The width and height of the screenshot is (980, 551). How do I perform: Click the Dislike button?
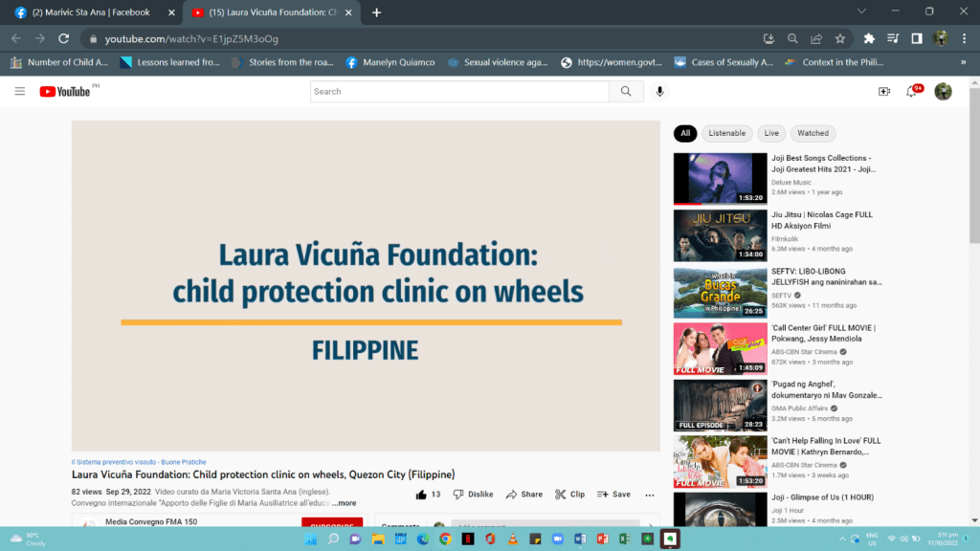[x=473, y=495]
